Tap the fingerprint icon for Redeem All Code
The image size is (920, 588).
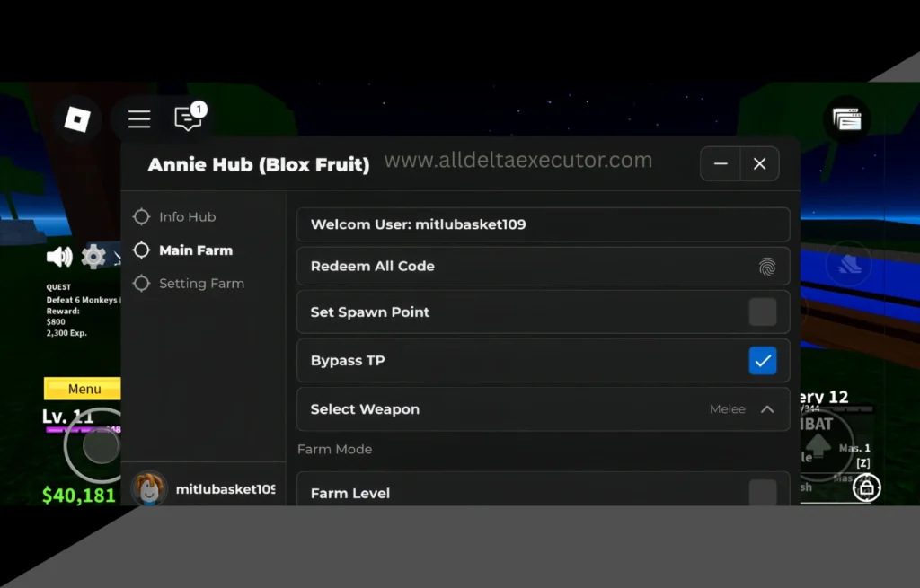point(766,267)
